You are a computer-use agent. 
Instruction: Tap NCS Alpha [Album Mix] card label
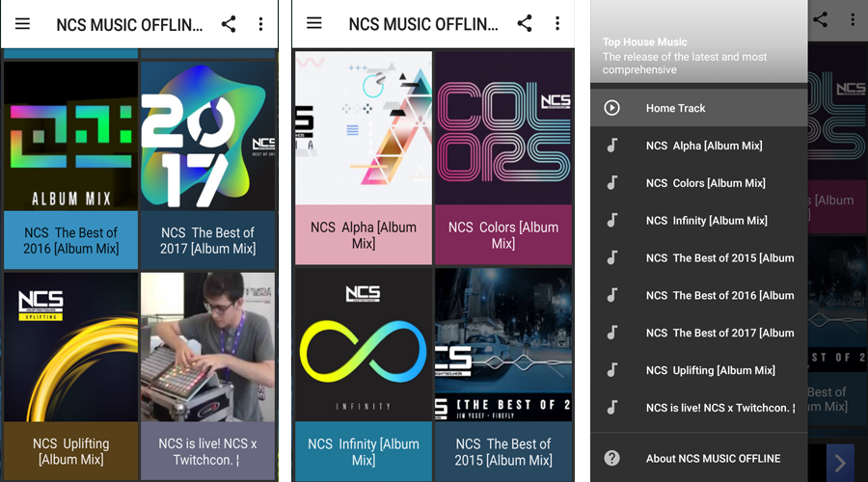[364, 234]
